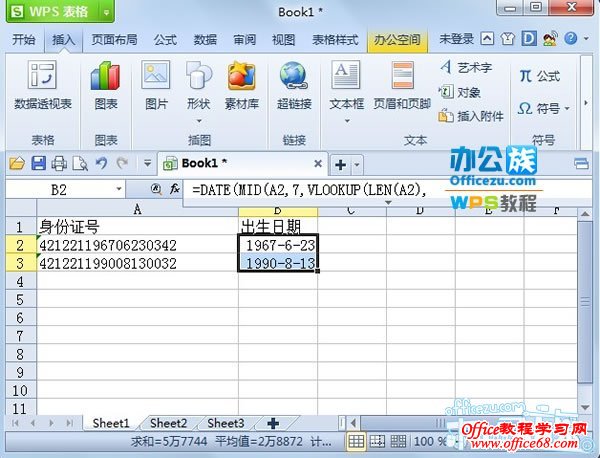The width and height of the screenshot is (600, 458).
Task: Close the Book1 document tab
Action: (x=318, y=164)
